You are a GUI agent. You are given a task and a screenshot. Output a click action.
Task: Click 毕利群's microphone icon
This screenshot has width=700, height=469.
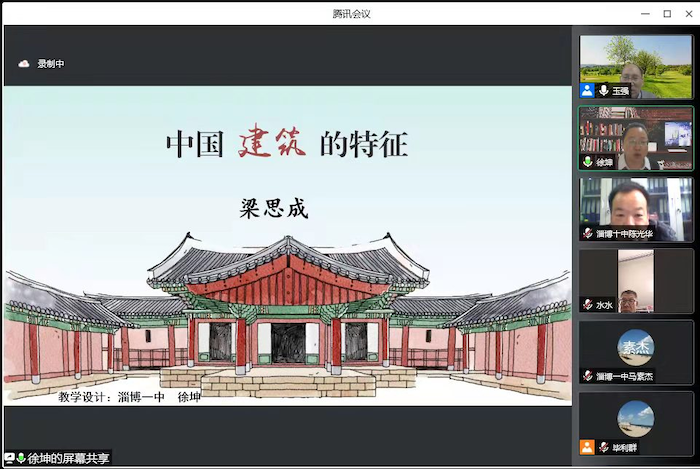tap(603, 447)
